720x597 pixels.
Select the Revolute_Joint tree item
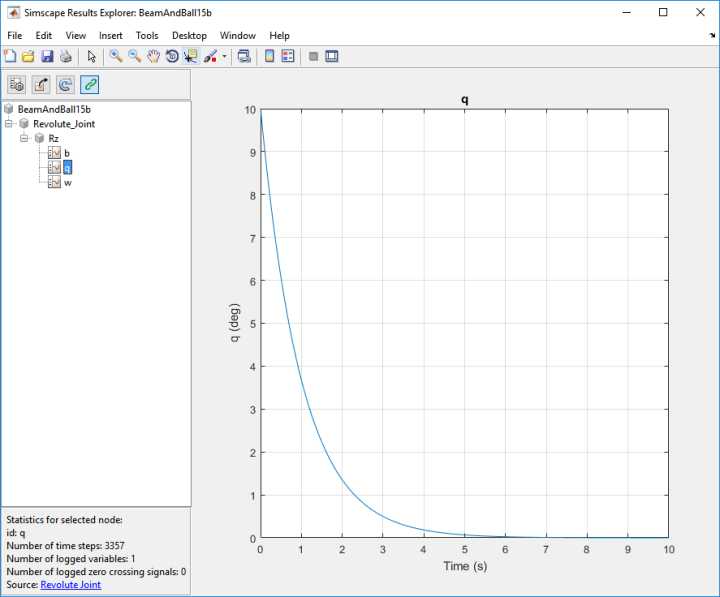64,124
